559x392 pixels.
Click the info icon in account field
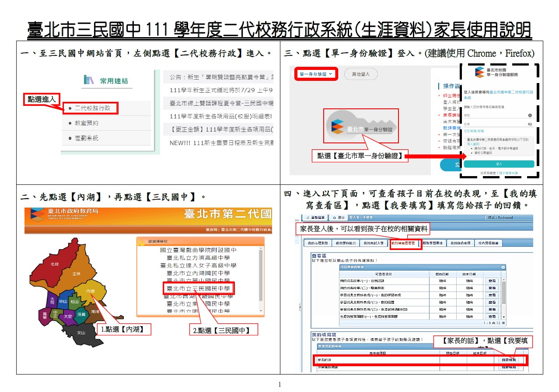point(530,115)
